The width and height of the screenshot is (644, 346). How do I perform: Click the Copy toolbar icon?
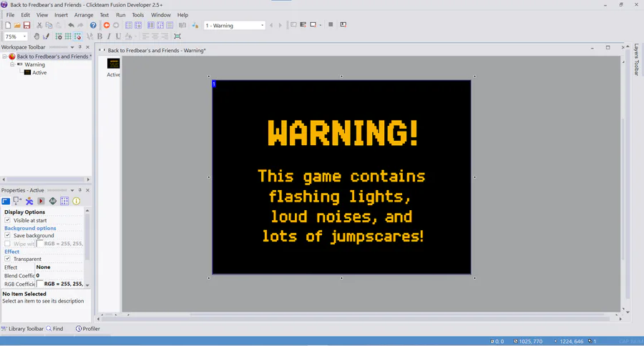pos(49,26)
